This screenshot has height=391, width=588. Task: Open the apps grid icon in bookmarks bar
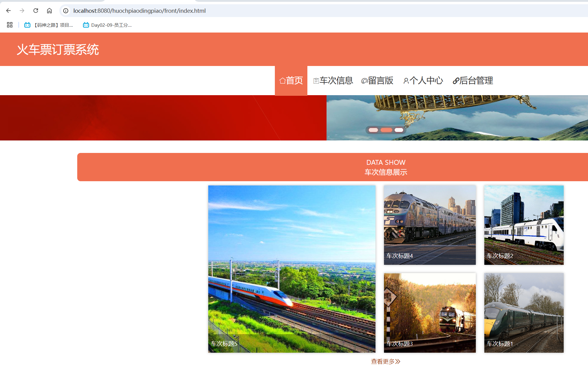[x=10, y=25]
